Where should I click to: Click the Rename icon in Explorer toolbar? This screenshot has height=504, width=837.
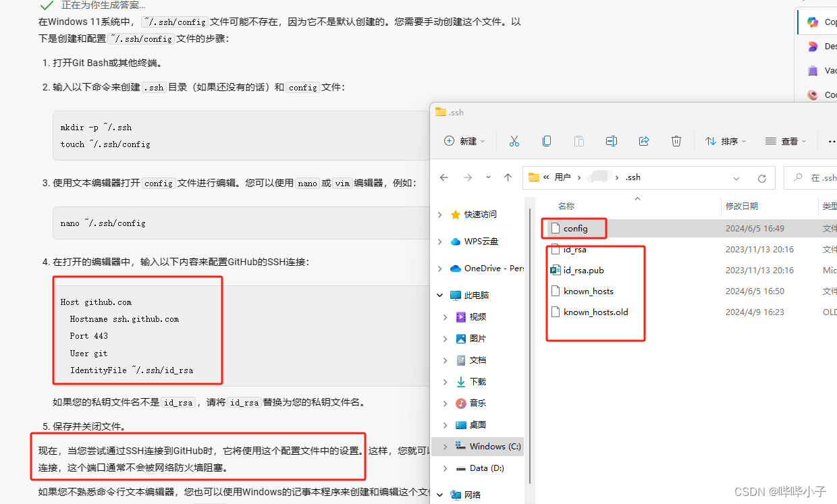pyautogui.click(x=612, y=141)
